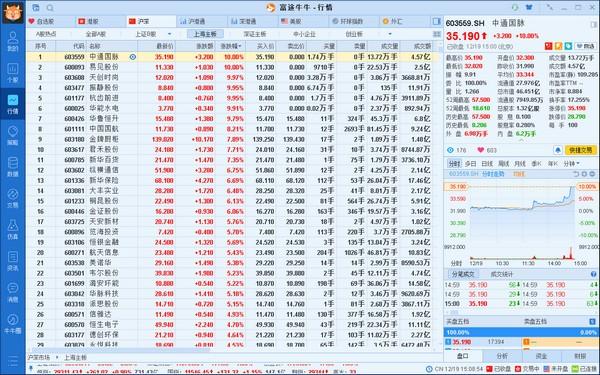Toggle the 自选 favorite heart button

(584, 46)
